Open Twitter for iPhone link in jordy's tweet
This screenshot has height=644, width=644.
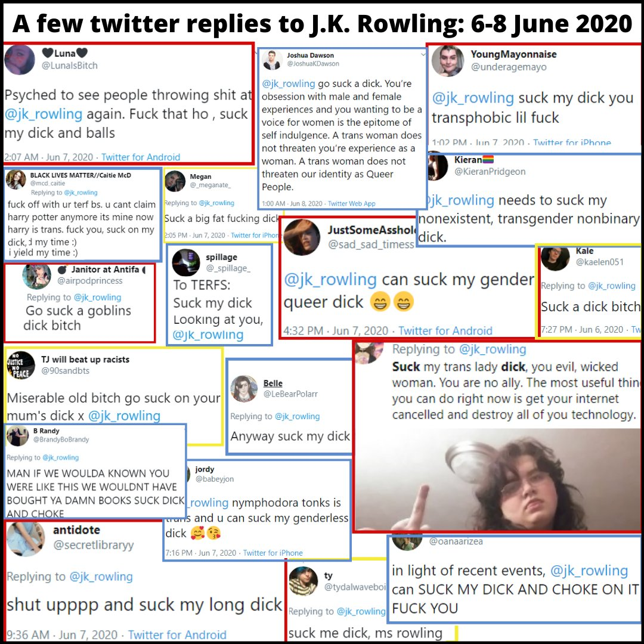tap(273, 553)
